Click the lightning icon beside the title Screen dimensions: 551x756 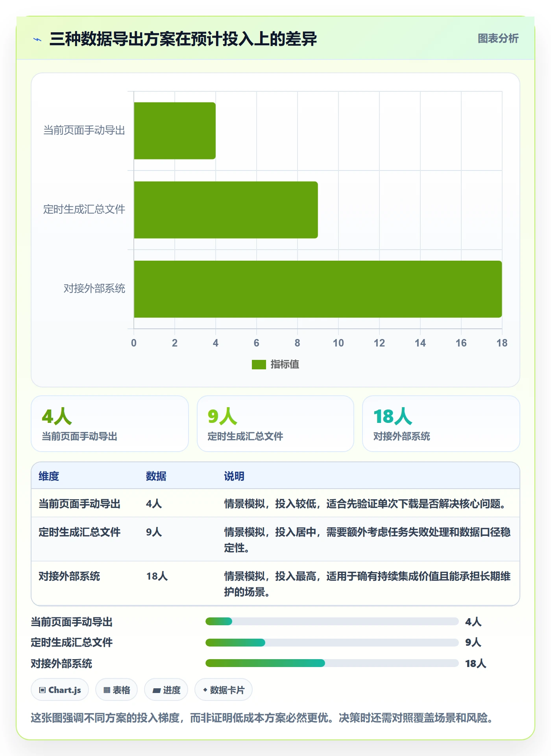[x=37, y=39]
